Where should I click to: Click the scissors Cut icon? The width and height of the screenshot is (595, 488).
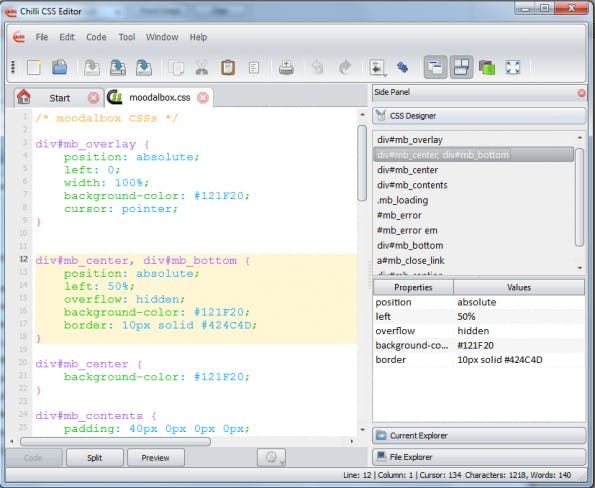pyautogui.click(x=201, y=68)
